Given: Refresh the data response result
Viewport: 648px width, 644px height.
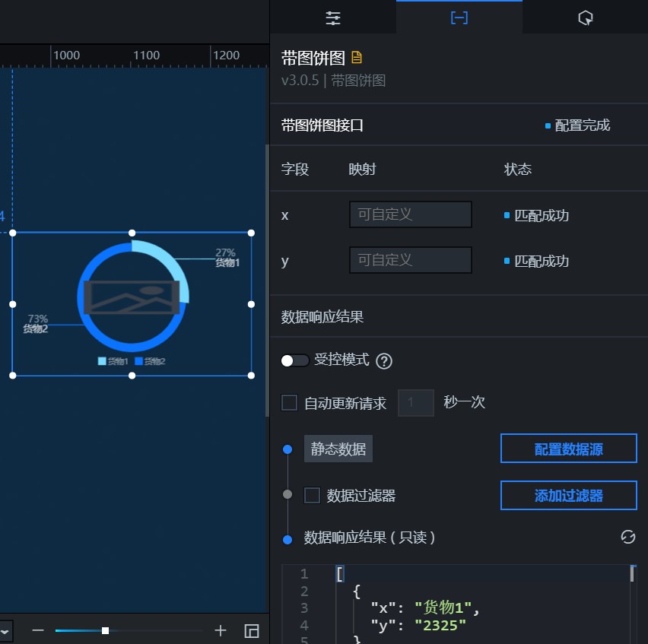Looking at the screenshot, I should coord(627,537).
